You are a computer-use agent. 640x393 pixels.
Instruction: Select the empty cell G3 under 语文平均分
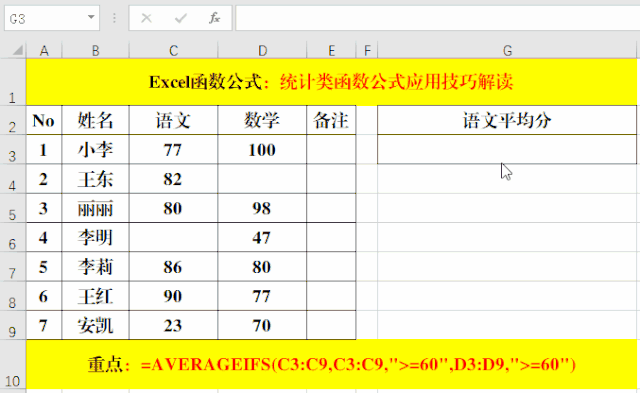coord(507,149)
